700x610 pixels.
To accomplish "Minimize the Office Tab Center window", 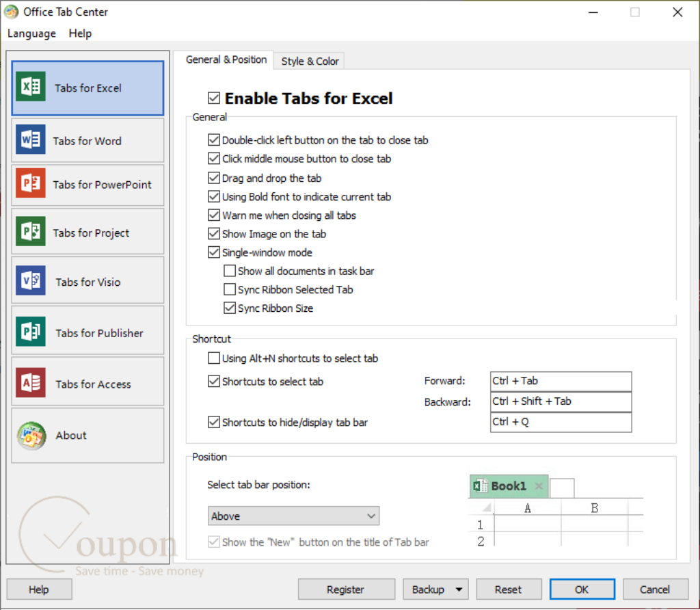I will 593,12.
